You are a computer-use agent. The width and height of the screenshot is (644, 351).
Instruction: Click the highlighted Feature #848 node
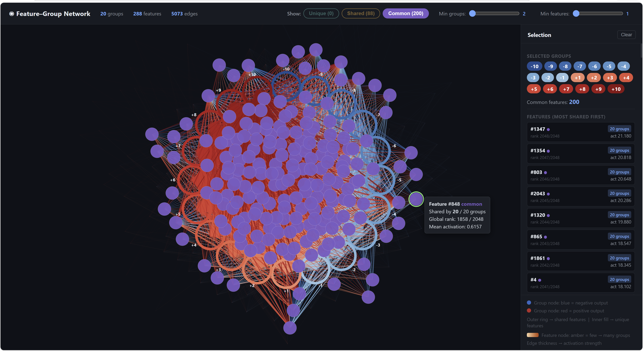click(x=416, y=199)
